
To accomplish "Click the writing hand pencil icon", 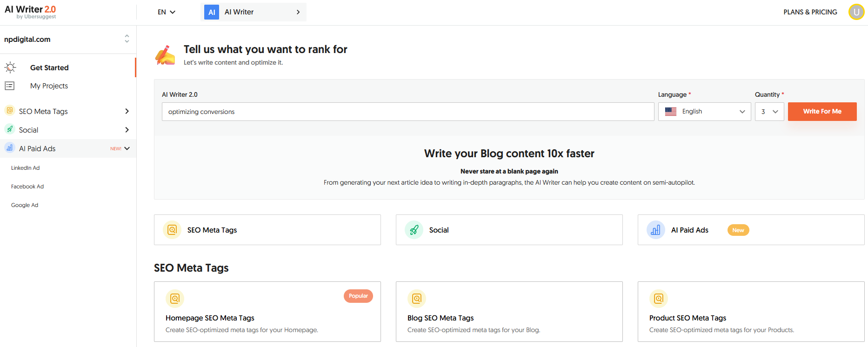I will click(x=165, y=55).
